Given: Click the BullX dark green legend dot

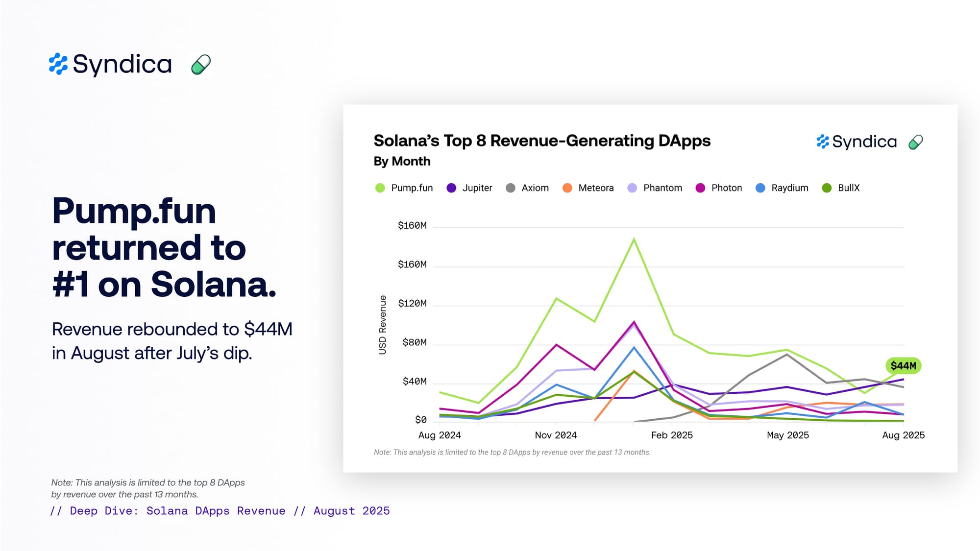Looking at the screenshot, I should tap(827, 188).
